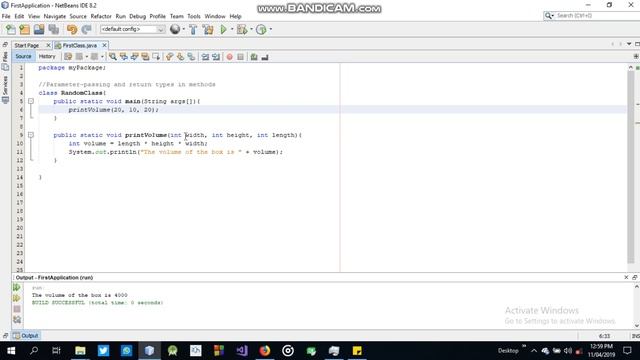Click the printVolume(20, 10, 20) code line
This screenshot has width=640, height=360.
(113, 109)
